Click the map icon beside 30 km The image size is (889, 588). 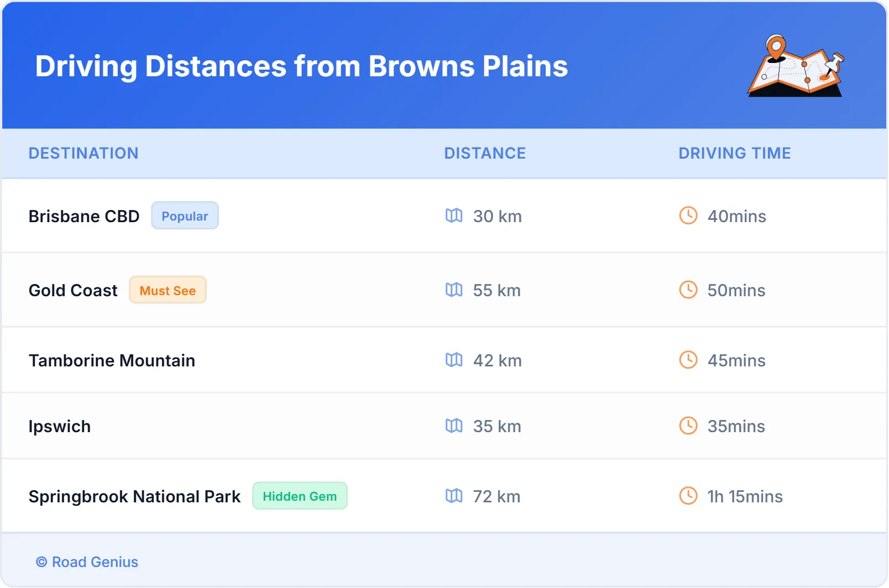(454, 216)
